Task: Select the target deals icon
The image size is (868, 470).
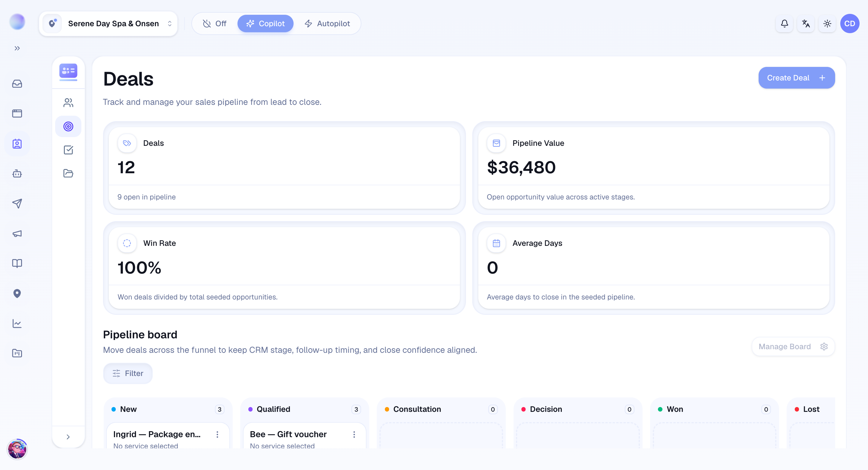Action: click(68, 126)
